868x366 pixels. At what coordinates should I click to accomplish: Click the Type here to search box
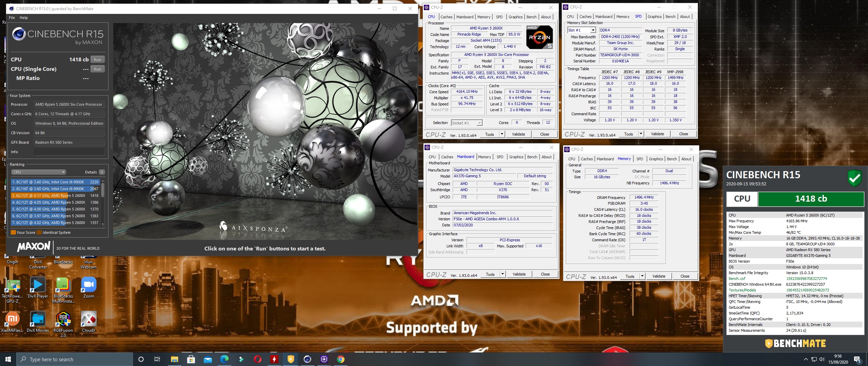pos(75,359)
